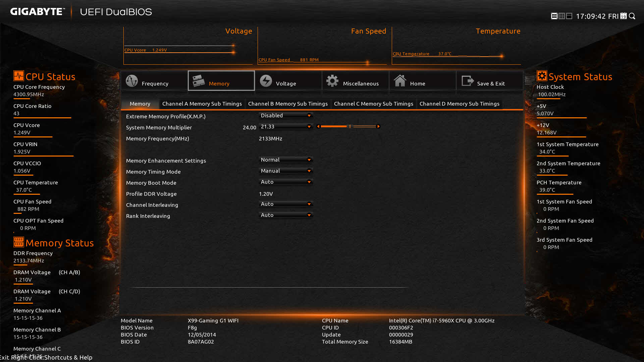Click the Voltage lightning bolt icon
This screenshot has width=644, height=362.
tap(266, 81)
